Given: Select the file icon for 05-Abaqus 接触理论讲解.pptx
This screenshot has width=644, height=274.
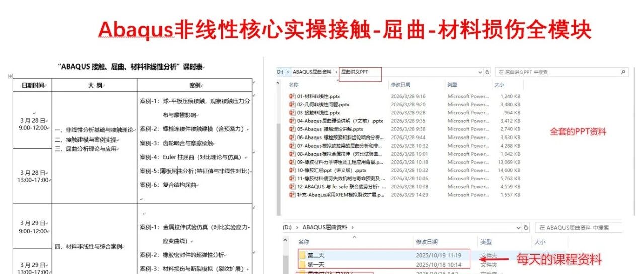Looking at the screenshot, I should (x=292, y=129).
